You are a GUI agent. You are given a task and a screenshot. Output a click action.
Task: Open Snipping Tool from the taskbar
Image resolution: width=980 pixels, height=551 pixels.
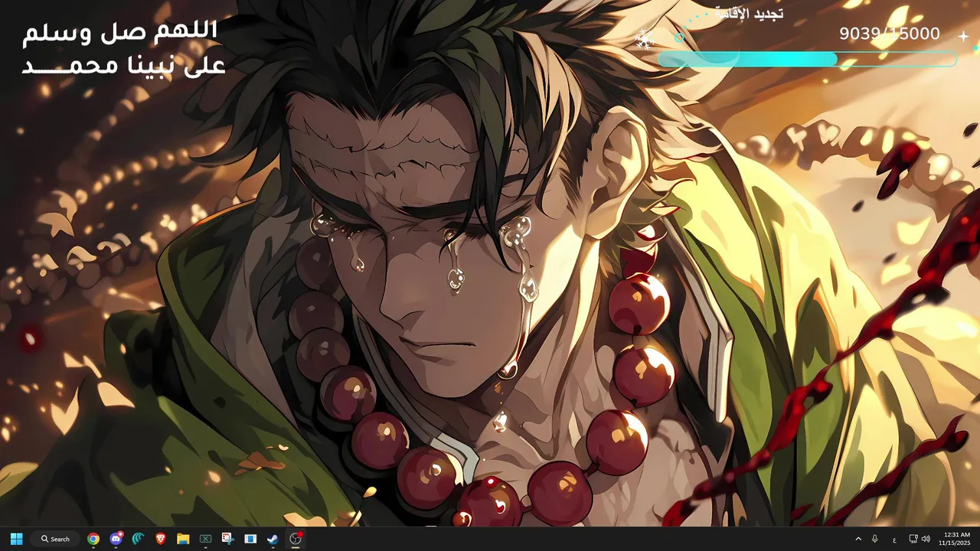pos(228,539)
